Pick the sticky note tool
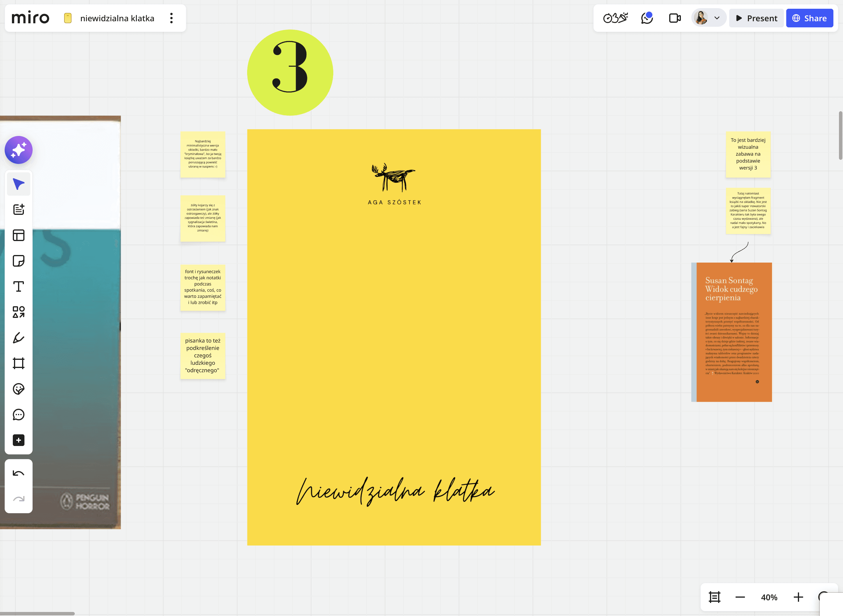 19,261
